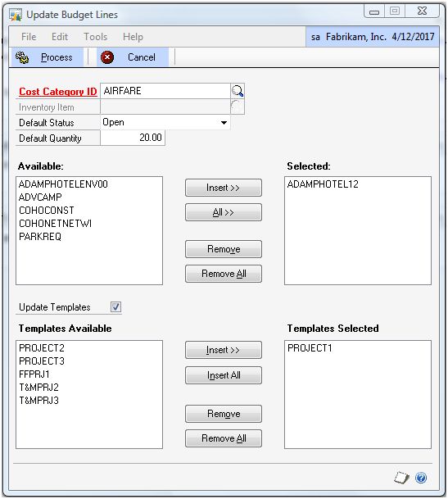Click Remove All beside the Templates Selected list
The width and height of the screenshot is (448, 499).
224,438
